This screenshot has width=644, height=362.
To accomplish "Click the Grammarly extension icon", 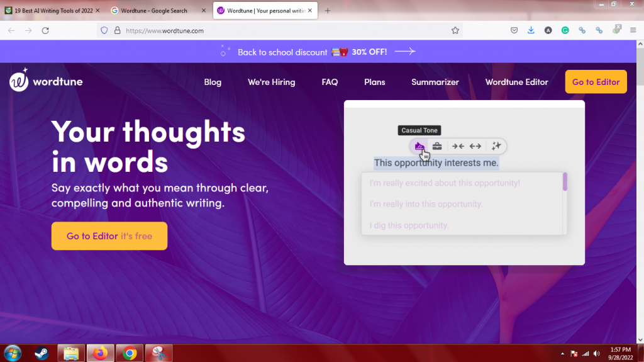I will point(565,30).
